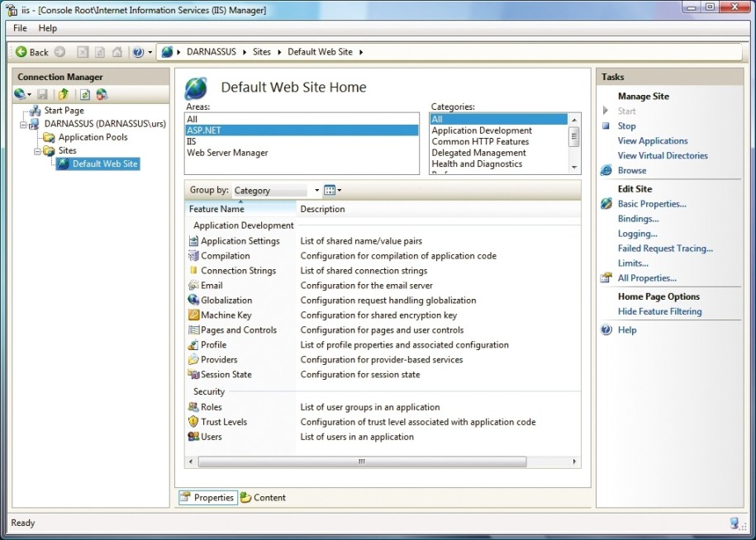Image resolution: width=756 pixels, height=540 pixels.
Task: Expand the breadcrumb arrow after Sites
Action: point(279,52)
